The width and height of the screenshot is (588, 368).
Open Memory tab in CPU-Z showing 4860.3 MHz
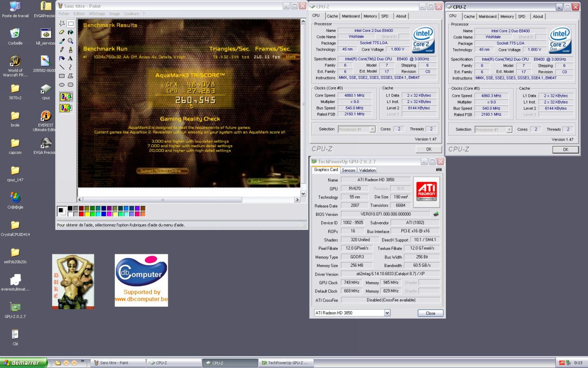tap(507, 17)
